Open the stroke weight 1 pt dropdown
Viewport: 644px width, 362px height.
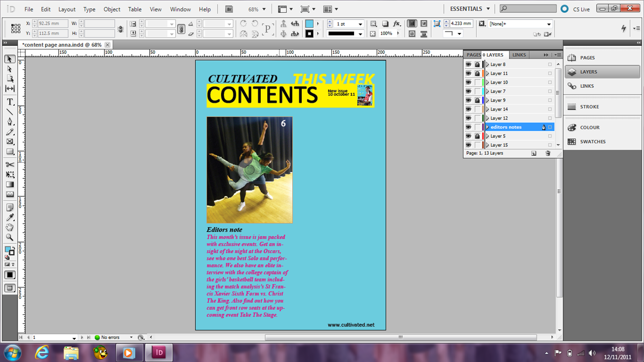click(360, 24)
